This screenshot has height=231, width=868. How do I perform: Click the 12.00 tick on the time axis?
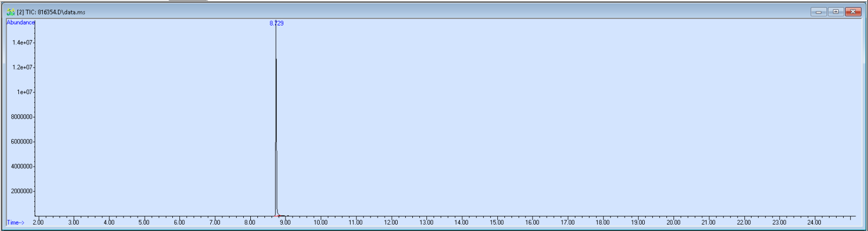click(x=391, y=222)
